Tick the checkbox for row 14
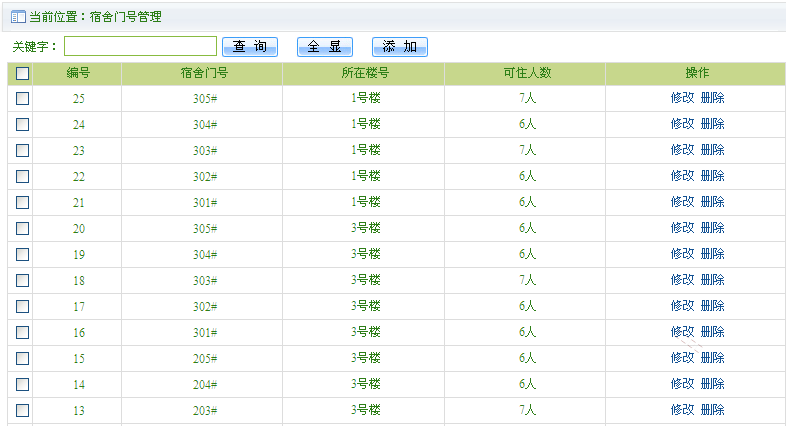786x426 pixels. tap(23, 384)
